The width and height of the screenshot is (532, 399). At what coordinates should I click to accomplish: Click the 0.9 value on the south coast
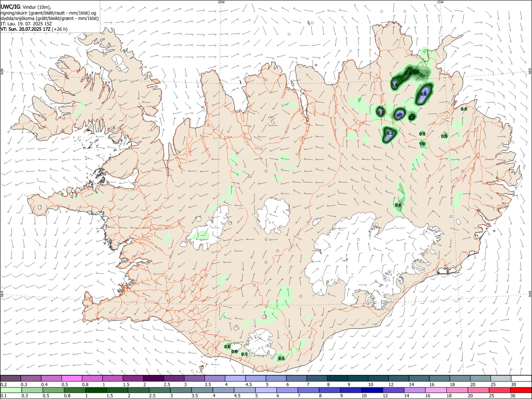pos(234,352)
